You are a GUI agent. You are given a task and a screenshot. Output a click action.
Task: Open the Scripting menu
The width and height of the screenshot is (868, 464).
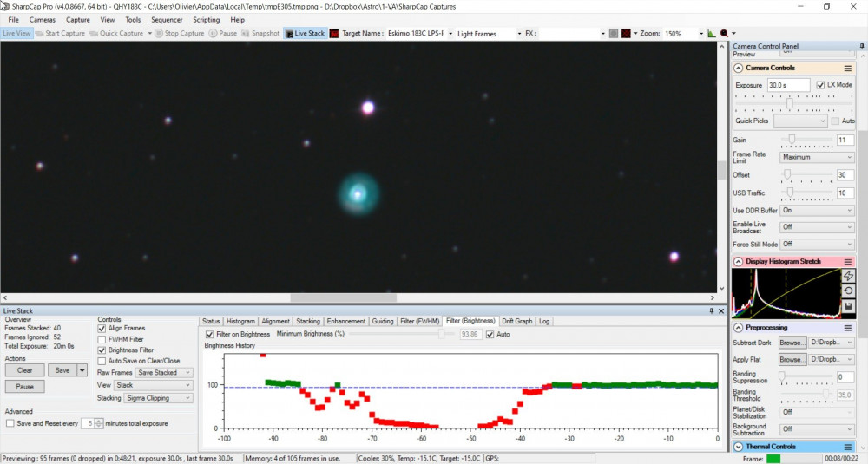pyautogui.click(x=207, y=20)
